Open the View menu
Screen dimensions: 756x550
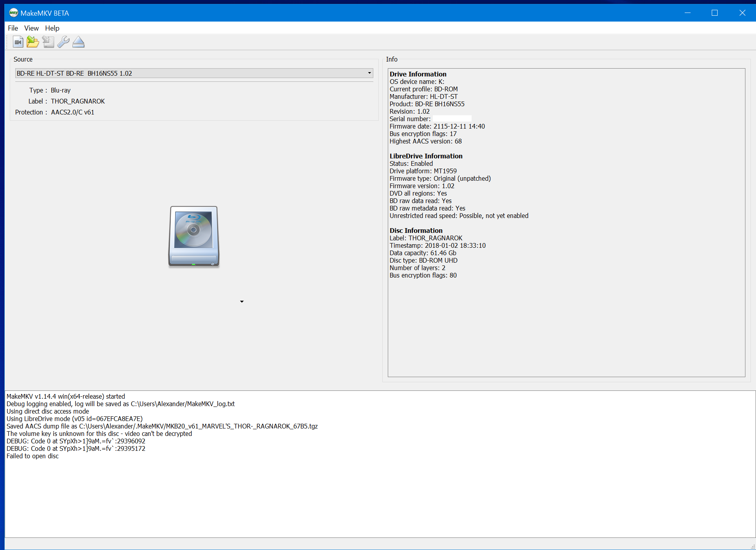tap(31, 28)
